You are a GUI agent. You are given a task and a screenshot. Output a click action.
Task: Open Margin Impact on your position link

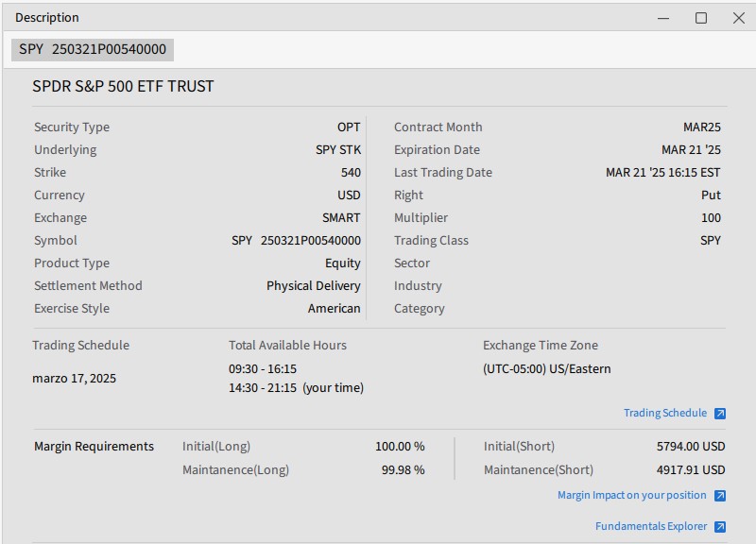click(631, 496)
